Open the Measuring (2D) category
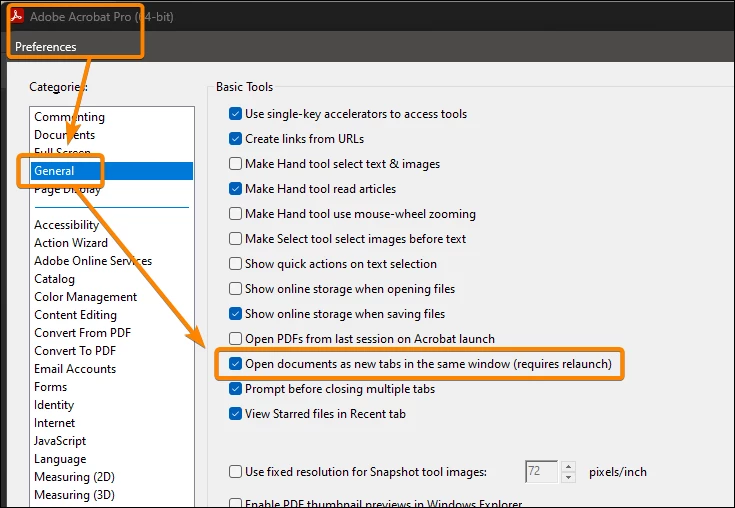 click(75, 477)
